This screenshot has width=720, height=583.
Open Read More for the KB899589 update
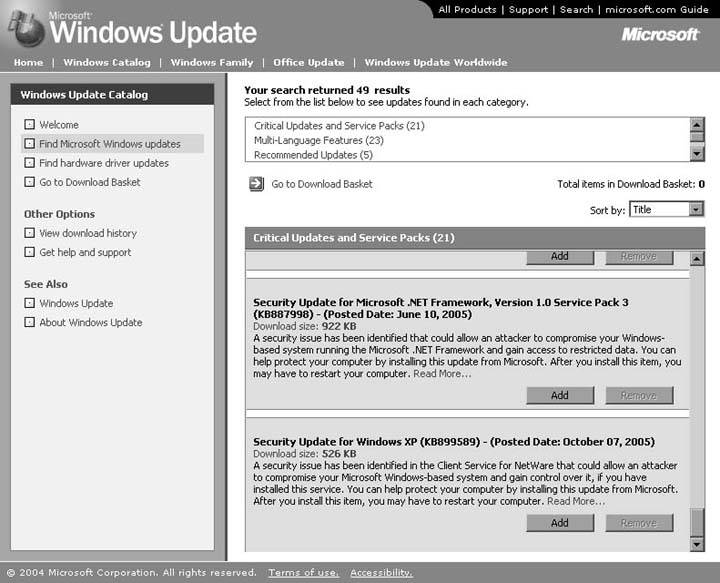coord(576,501)
